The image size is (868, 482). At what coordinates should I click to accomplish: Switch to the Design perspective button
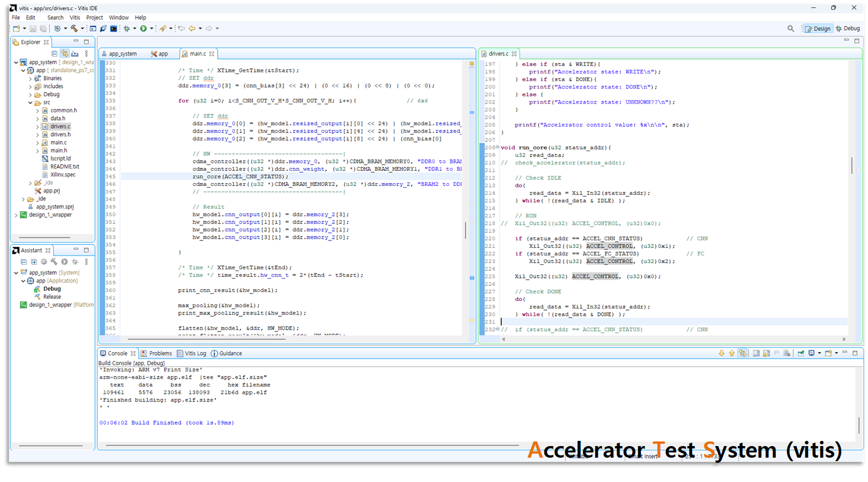[x=818, y=28]
